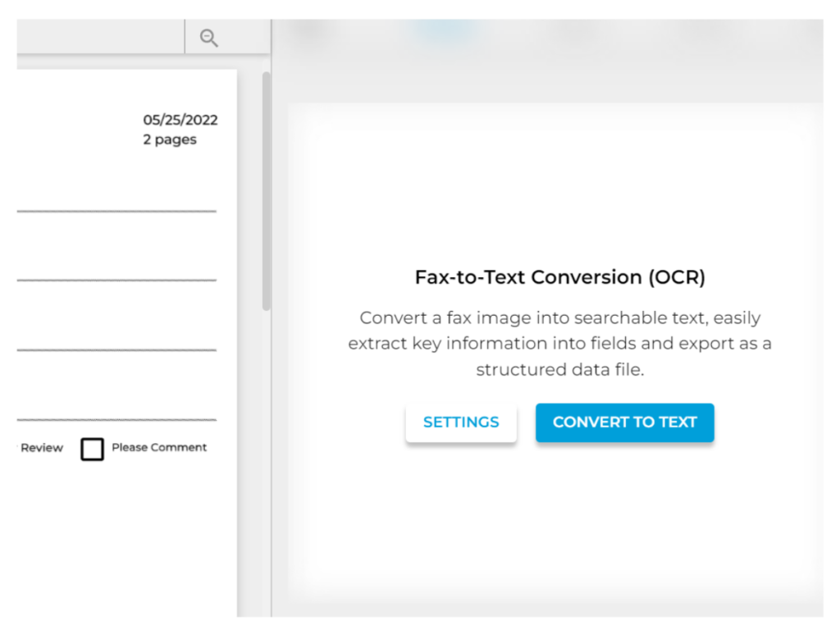Click the third blank line on the cover sheet
This screenshot has height=630, width=840.
click(116, 349)
